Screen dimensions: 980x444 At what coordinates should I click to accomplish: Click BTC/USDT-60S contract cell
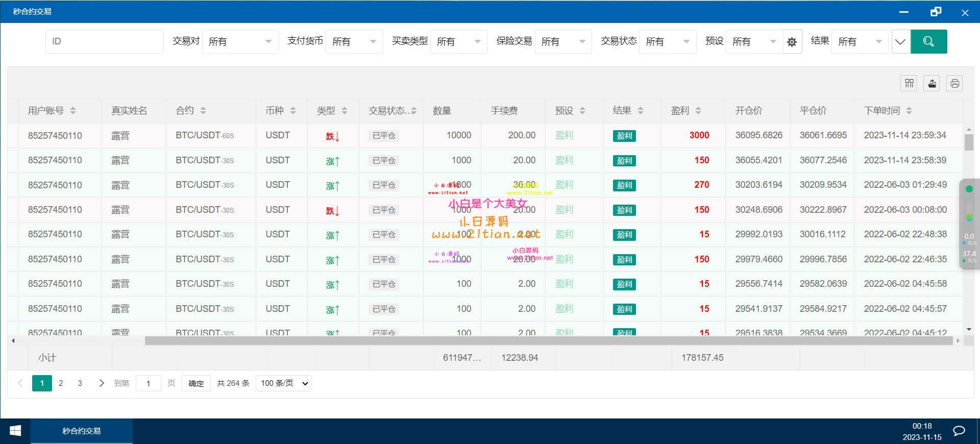click(205, 135)
